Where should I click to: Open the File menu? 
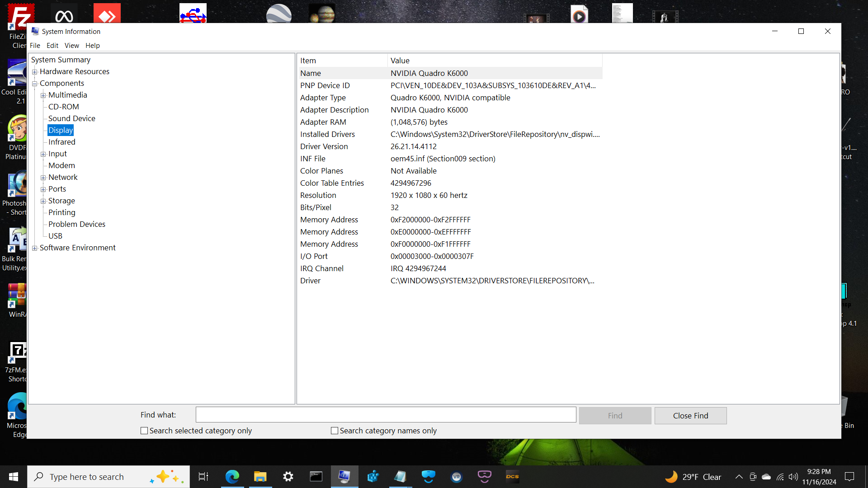tap(35, 46)
